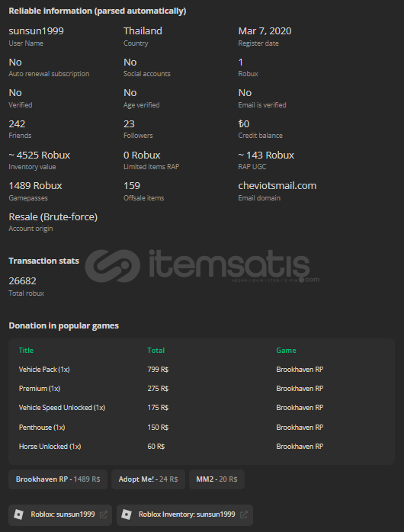Image resolution: width=404 pixels, height=532 pixels.
Task: Select the Penthouse (1x) donation row
Action: pos(201,427)
